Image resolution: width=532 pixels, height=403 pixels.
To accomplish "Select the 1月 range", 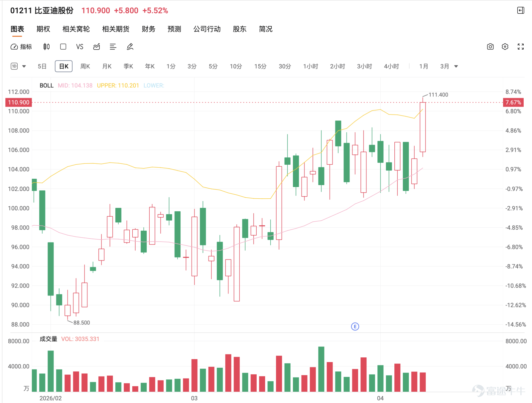I will click(x=424, y=66).
